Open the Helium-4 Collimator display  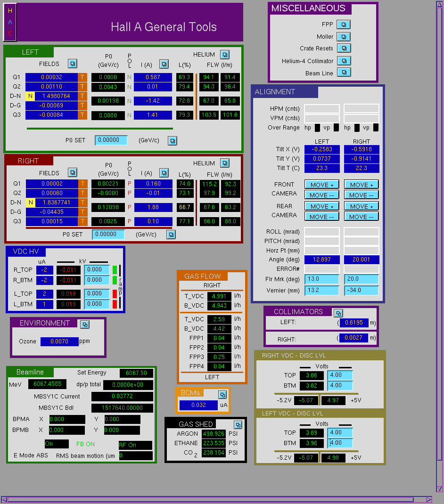coord(344,61)
